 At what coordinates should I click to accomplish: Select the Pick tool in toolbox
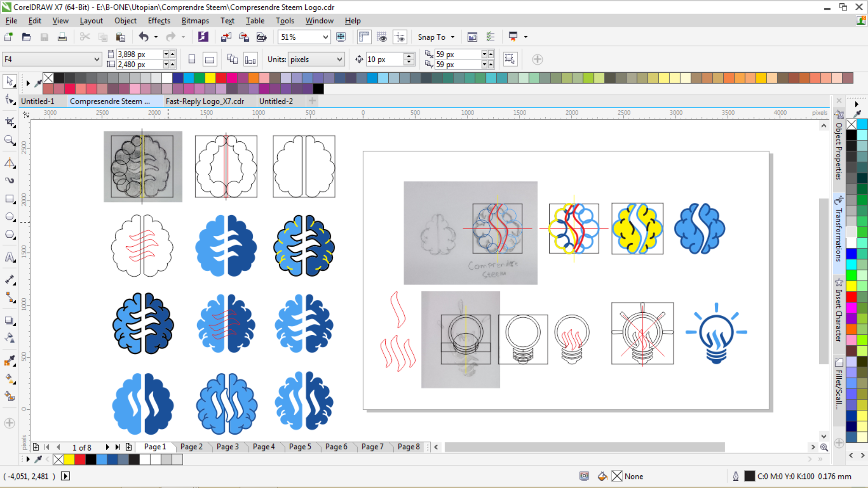9,81
